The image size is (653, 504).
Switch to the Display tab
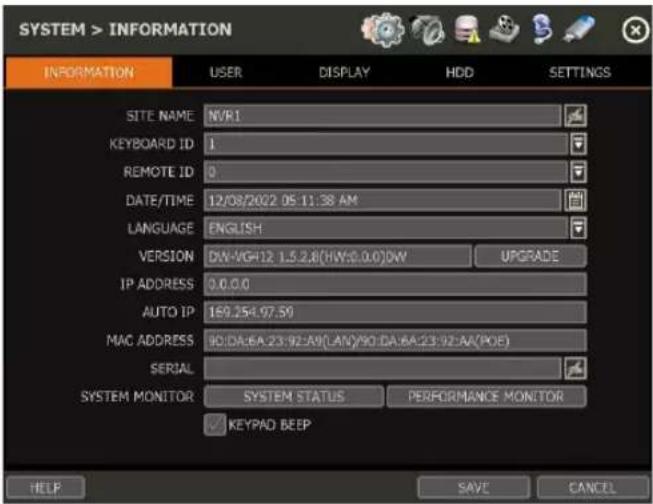pyautogui.click(x=344, y=72)
